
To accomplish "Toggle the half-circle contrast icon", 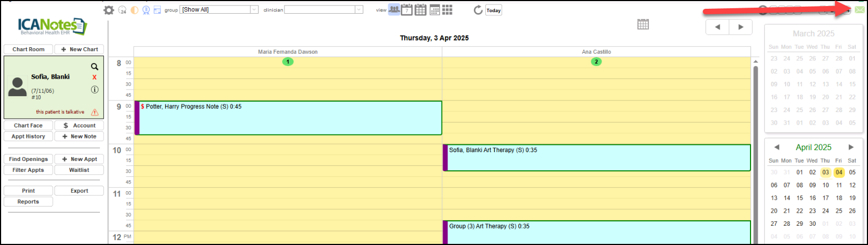I will [135, 10].
